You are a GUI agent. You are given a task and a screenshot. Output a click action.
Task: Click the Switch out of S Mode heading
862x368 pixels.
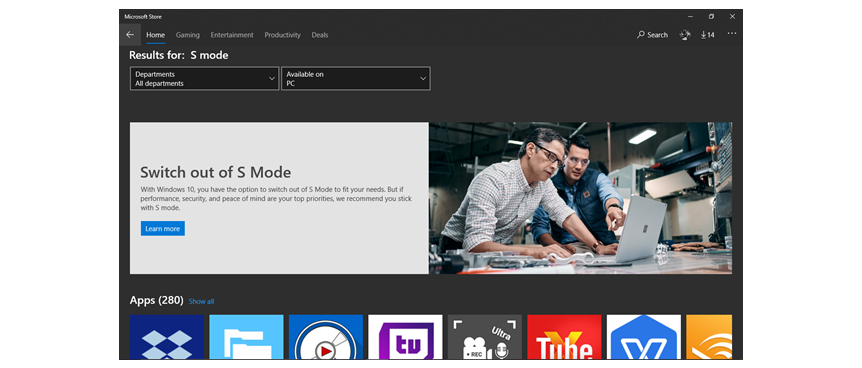click(x=216, y=172)
